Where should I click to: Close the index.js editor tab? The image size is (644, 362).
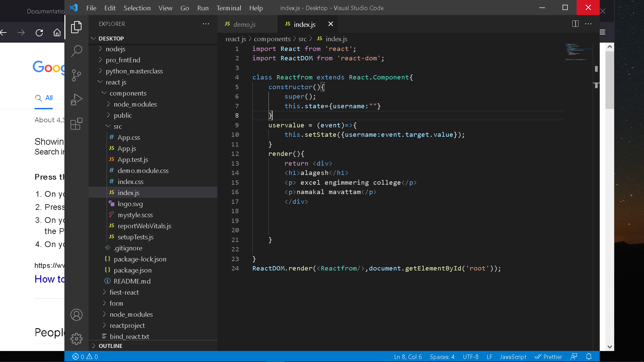[x=331, y=24]
